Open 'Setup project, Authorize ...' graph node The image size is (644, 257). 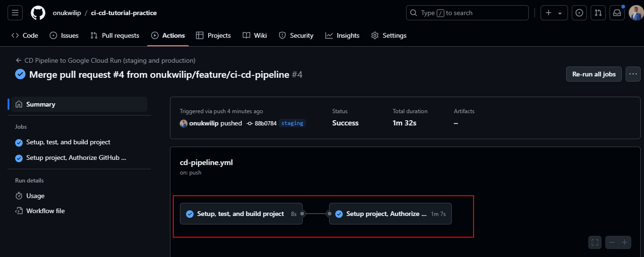point(390,214)
